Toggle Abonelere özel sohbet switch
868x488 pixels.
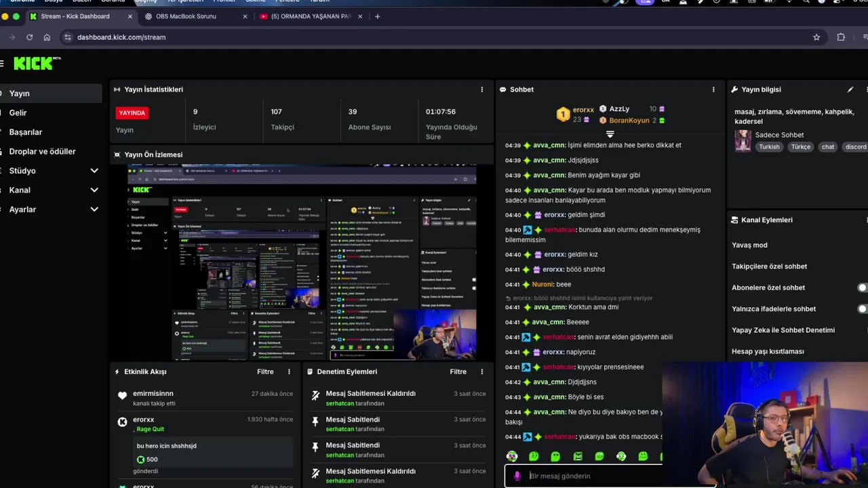[862, 287]
